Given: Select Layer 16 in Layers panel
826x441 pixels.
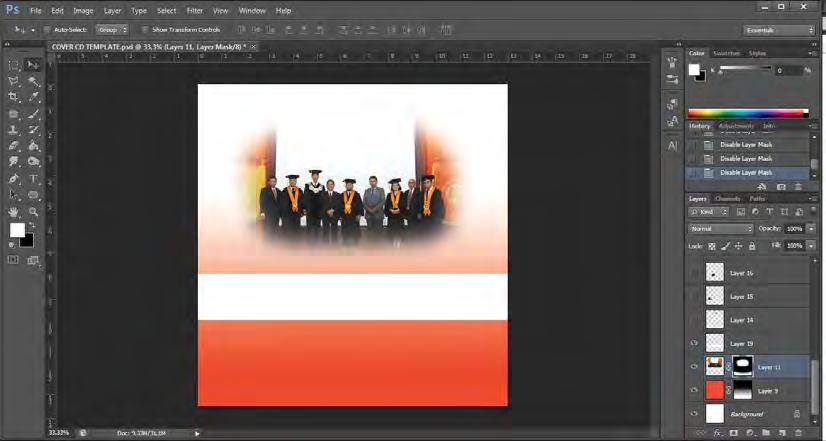Looking at the screenshot, I should [x=742, y=273].
